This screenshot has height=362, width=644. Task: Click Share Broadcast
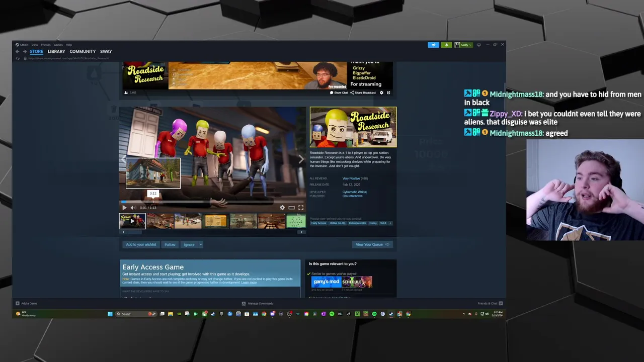tap(363, 93)
